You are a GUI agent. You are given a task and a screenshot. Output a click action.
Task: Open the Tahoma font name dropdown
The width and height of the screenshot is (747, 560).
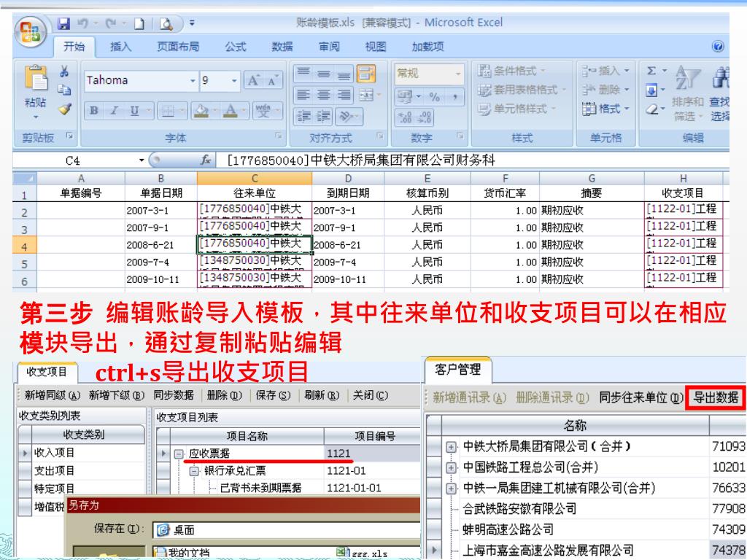[193, 80]
